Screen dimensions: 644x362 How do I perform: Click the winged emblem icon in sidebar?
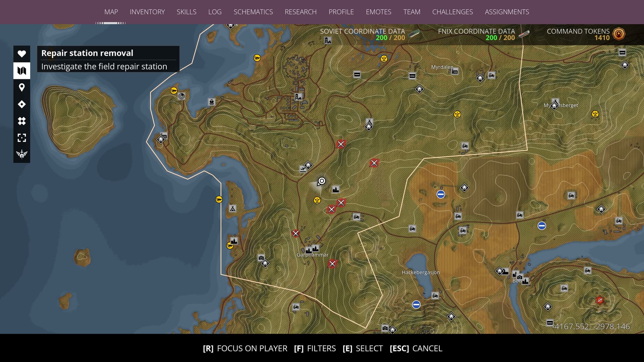pos(22,154)
